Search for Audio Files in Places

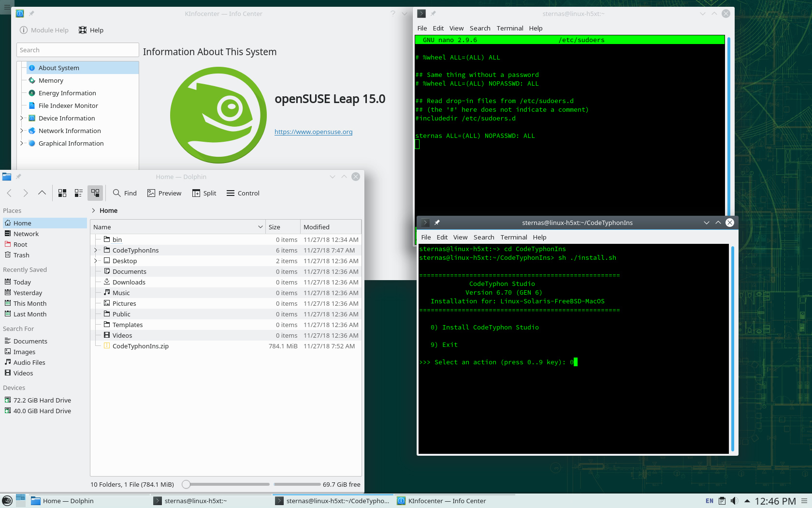[x=45, y=362]
